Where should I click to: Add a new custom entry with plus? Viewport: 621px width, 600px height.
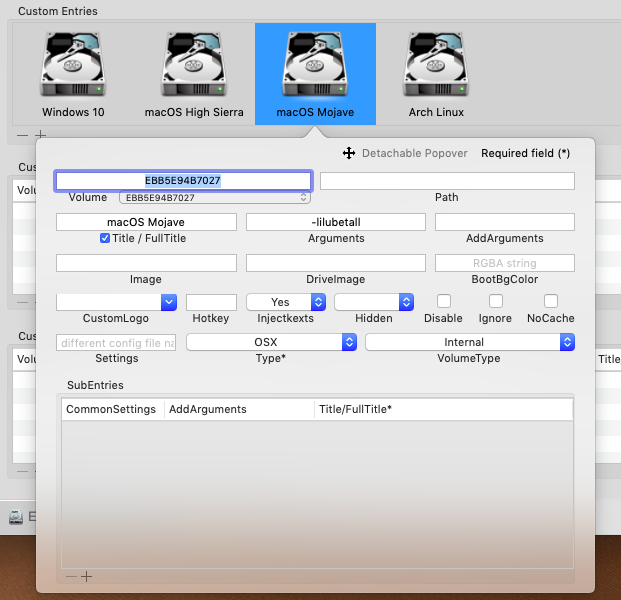coord(40,135)
